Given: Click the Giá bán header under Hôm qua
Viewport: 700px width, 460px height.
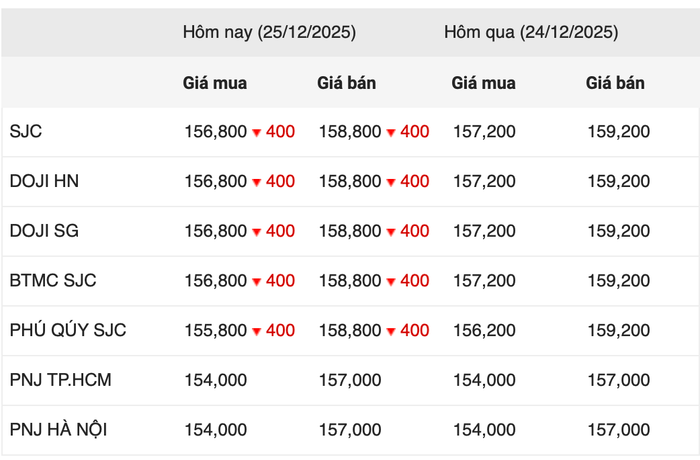Looking at the screenshot, I should pyautogui.click(x=616, y=83).
